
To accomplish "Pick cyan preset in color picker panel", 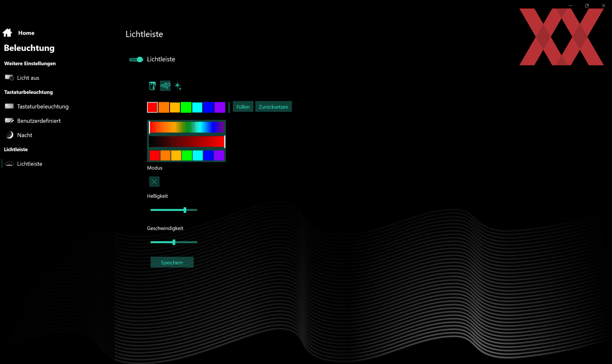I will (198, 155).
